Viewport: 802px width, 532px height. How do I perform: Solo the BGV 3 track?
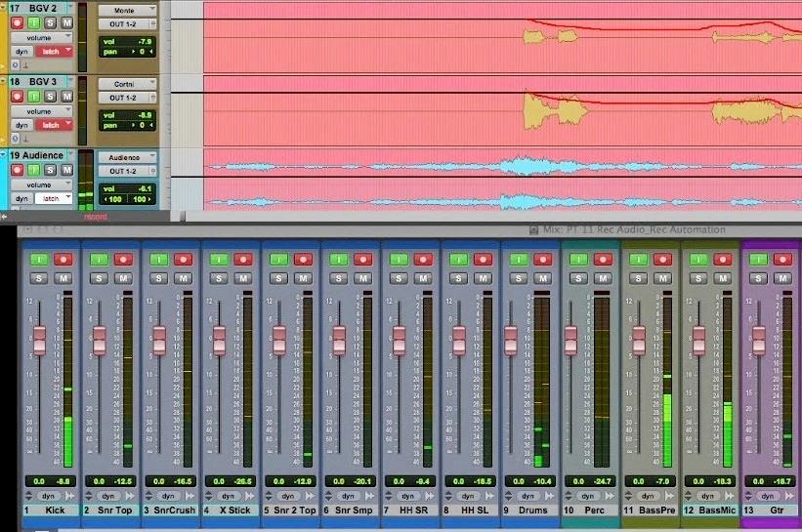(x=50, y=96)
